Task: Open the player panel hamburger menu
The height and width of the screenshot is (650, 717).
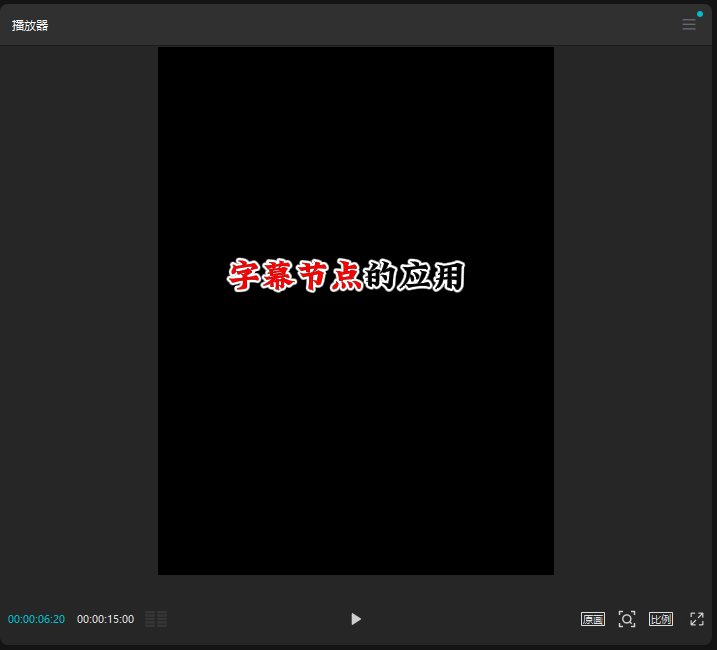Action: pyautogui.click(x=689, y=25)
